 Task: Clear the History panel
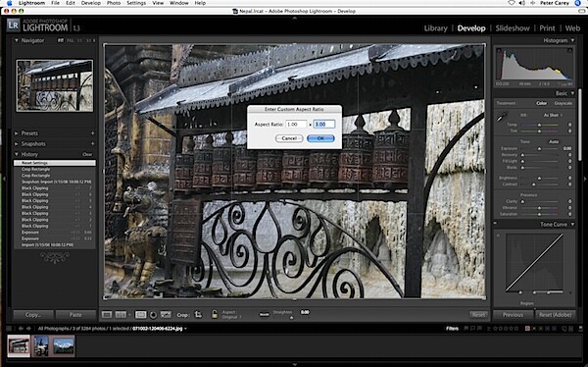point(87,154)
